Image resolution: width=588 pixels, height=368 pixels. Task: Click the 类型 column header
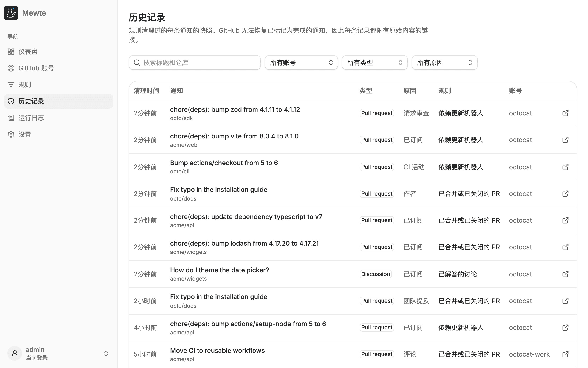(366, 91)
